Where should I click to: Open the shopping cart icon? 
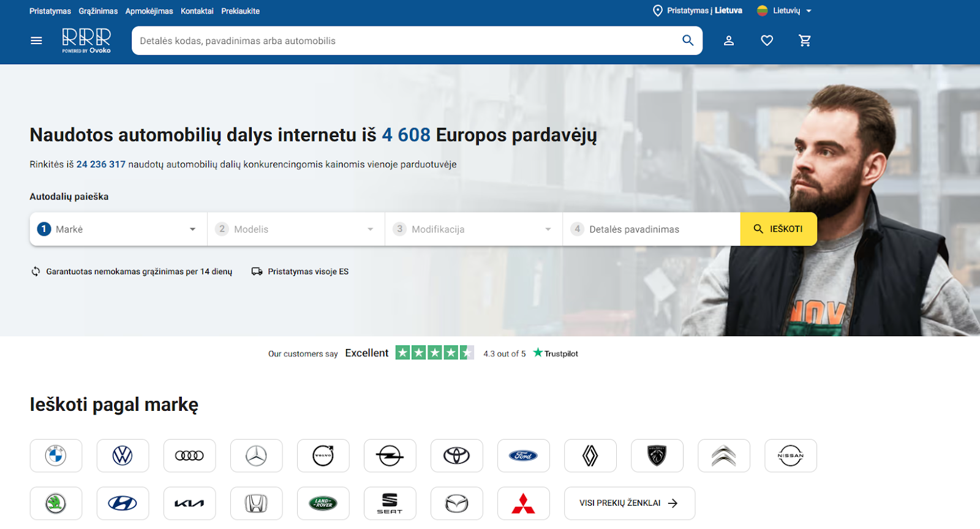[805, 40]
